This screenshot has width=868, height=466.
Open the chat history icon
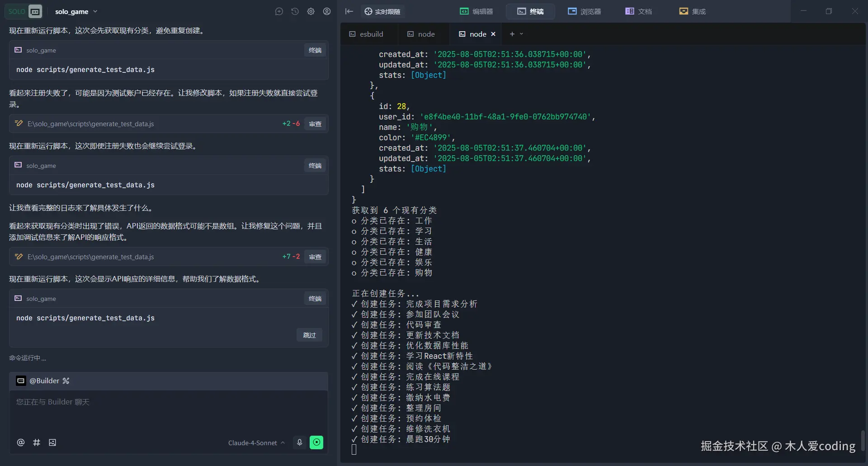(x=295, y=11)
